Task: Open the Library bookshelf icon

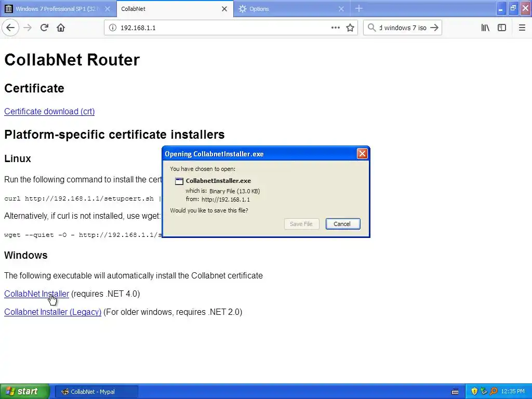Action: click(x=485, y=28)
